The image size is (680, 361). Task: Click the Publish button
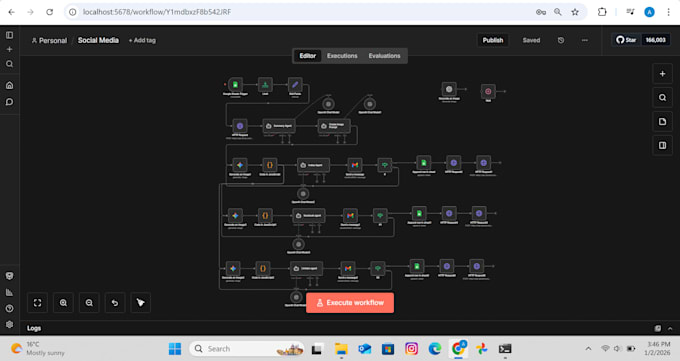click(x=493, y=40)
